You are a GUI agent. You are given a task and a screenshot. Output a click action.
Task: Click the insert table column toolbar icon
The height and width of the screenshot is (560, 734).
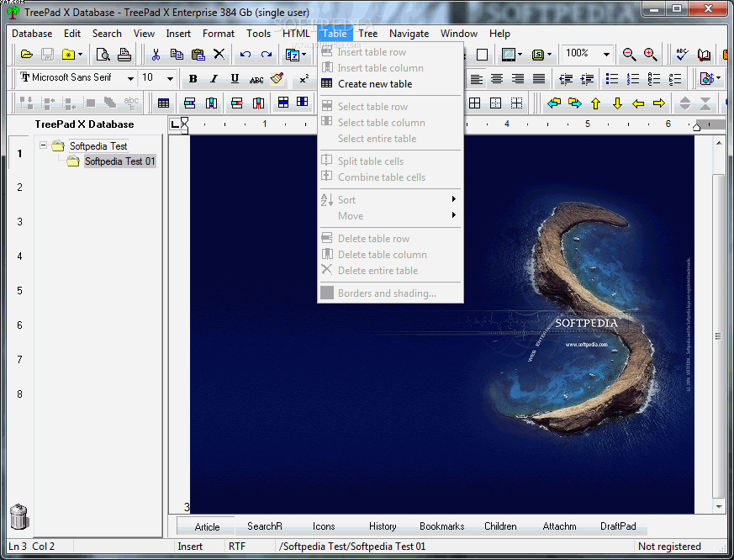click(211, 103)
